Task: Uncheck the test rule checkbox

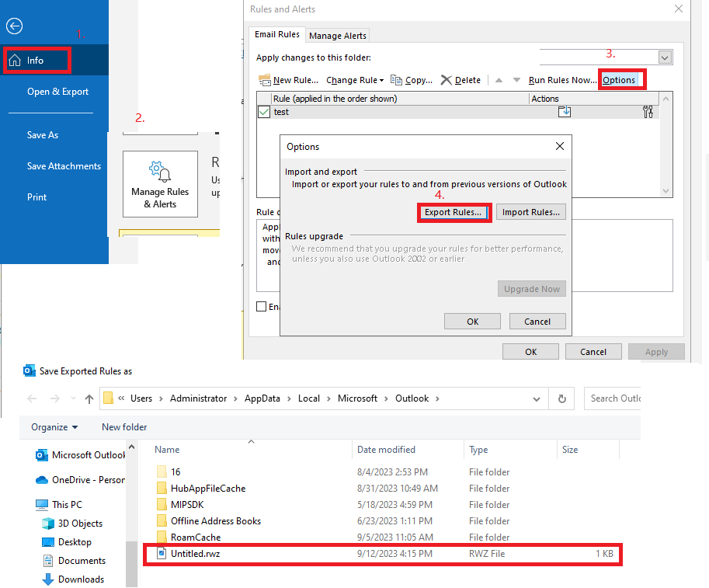Action: (264, 112)
